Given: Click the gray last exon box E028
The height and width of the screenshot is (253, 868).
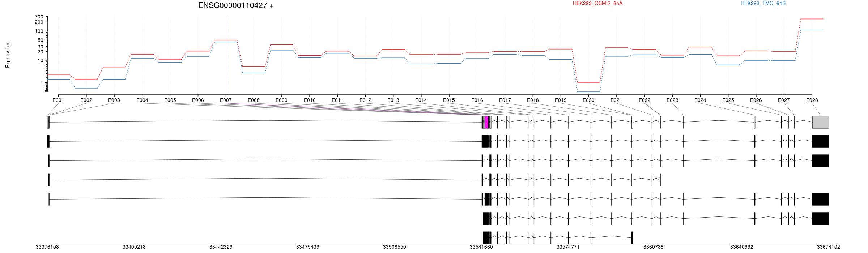Looking at the screenshot, I should [x=820, y=122].
